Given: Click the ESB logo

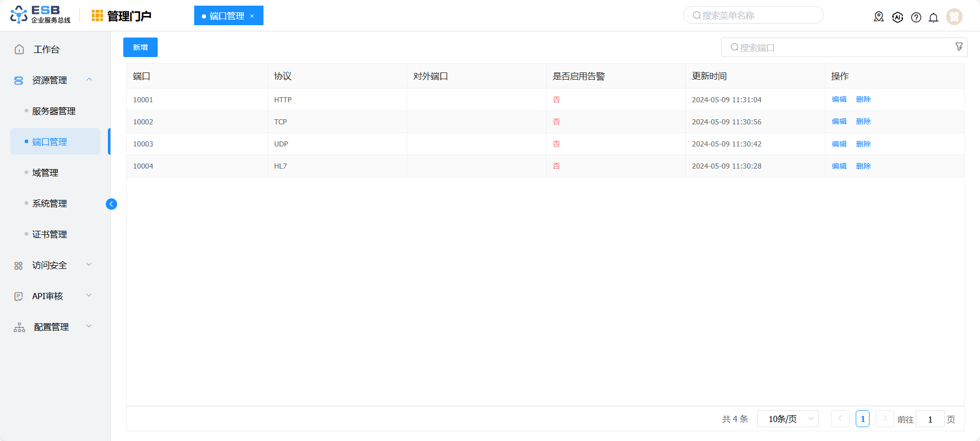Looking at the screenshot, I should [x=40, y=15].
